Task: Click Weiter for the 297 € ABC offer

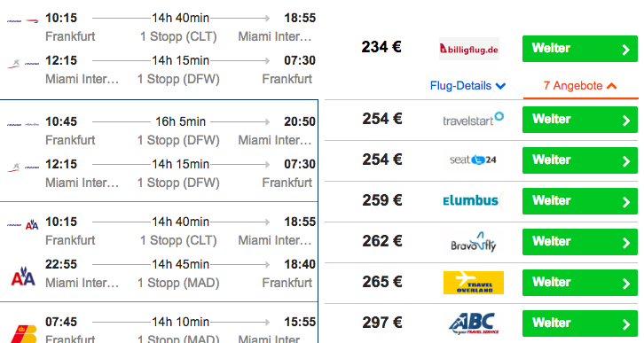Action: [580, 324]
